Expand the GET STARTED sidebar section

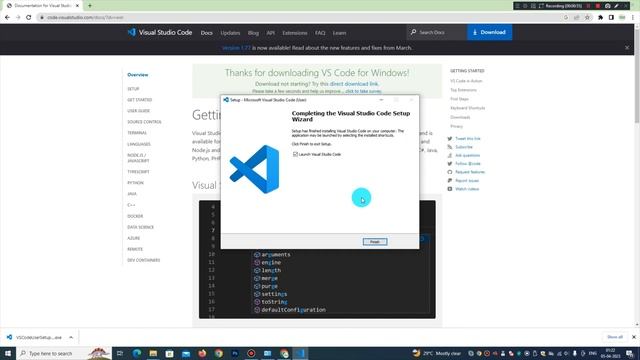point(140,100)
